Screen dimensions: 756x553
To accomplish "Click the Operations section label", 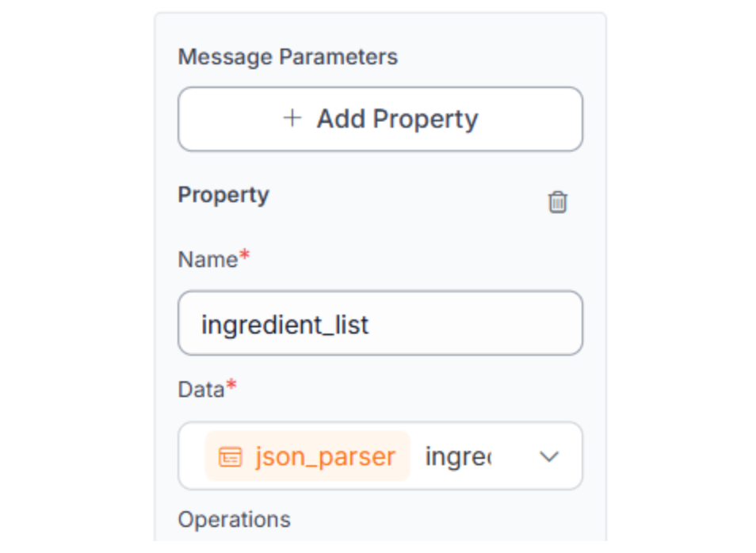I will [235, 520].
